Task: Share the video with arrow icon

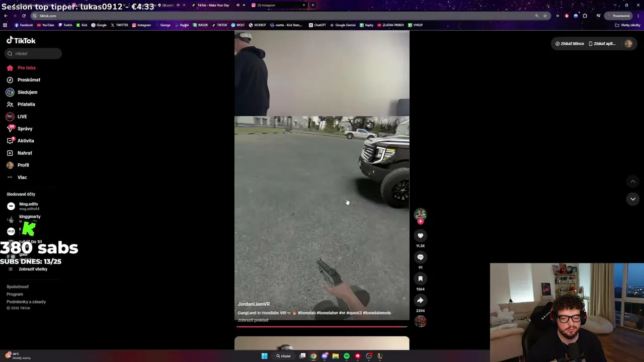Action: click(420, 301)
